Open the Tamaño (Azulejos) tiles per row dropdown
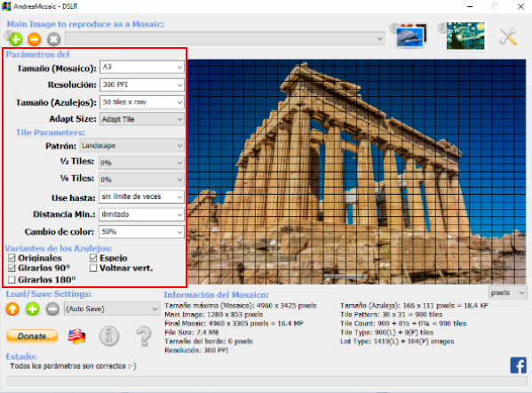The image size is (532, 393). click(142, 102)
